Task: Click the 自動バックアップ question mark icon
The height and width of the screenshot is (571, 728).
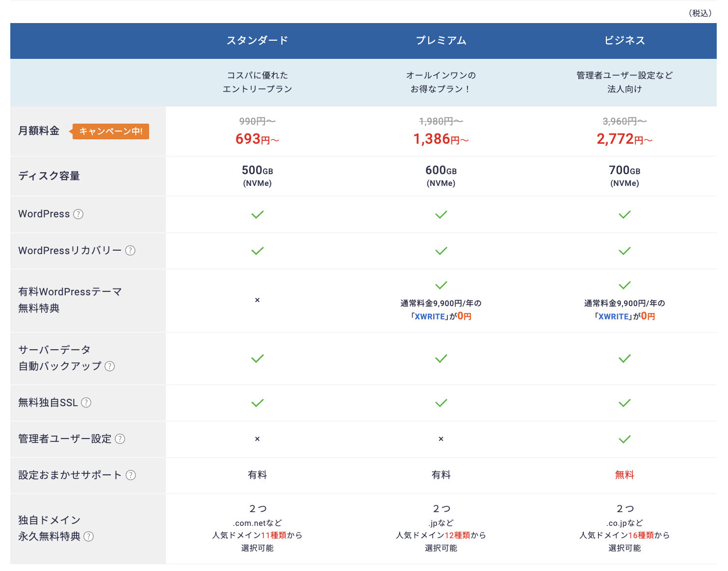Action: coord(110,366)
